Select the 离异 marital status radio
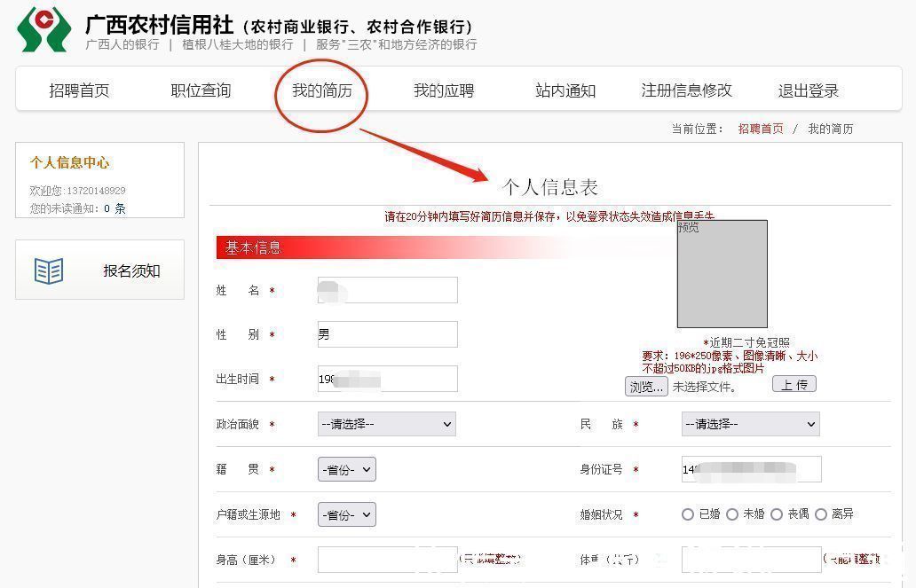 821,514
